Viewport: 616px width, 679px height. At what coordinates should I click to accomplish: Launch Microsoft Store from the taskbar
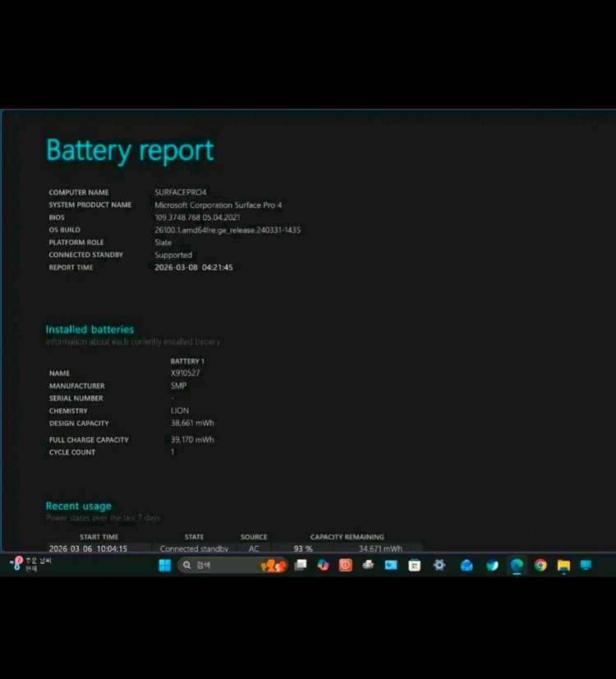click(414, 565)
